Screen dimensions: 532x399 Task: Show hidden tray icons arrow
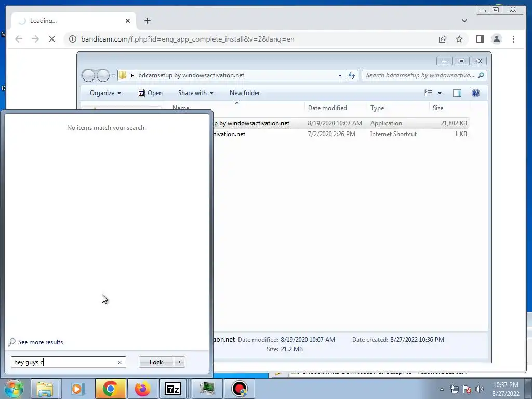point(442,389)
